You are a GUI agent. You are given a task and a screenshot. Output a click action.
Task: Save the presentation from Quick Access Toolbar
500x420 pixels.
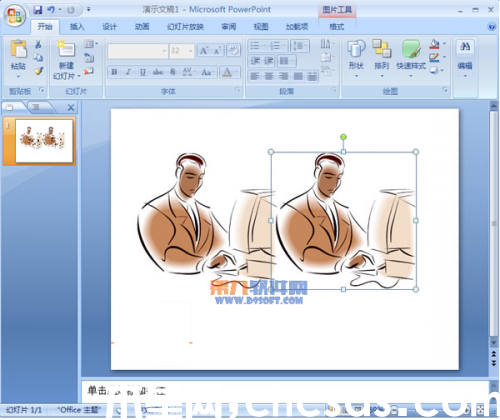tap(38, 10)
